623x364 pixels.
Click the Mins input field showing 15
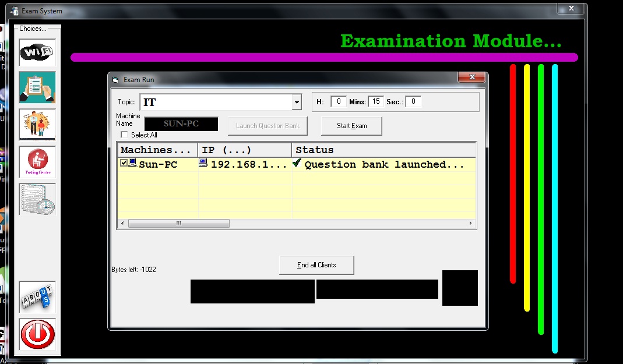pos(376,101)
